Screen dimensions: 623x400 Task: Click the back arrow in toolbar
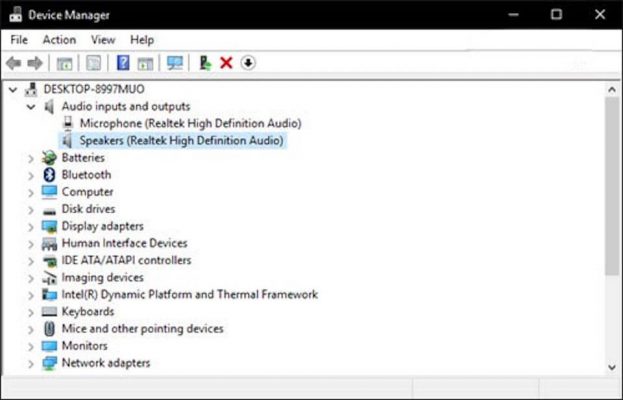point(14,63)
